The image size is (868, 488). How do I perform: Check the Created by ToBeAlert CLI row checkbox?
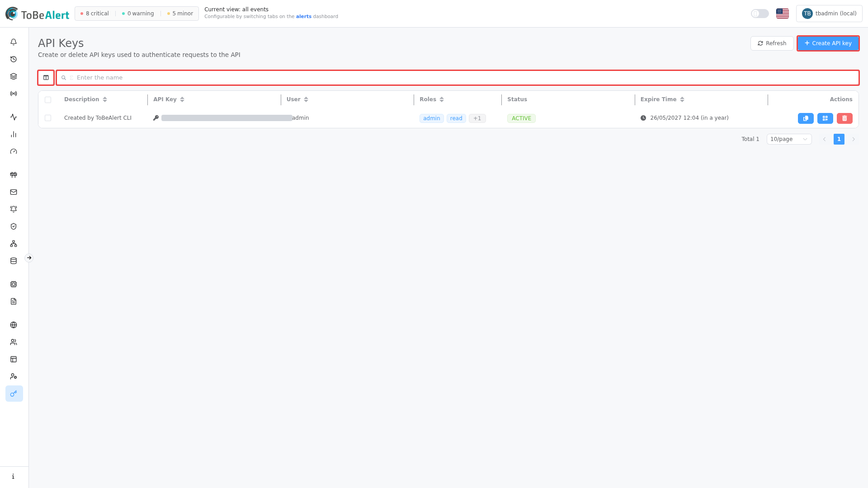[48, 118]
